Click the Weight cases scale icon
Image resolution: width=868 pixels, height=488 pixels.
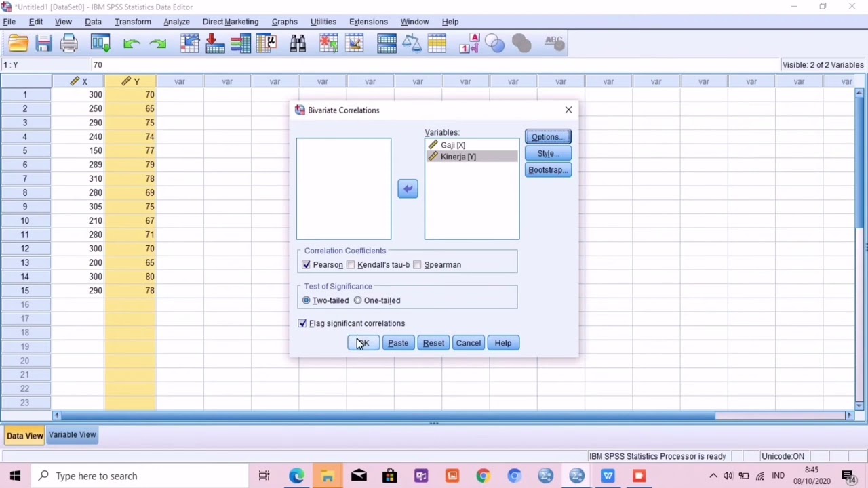412,44
